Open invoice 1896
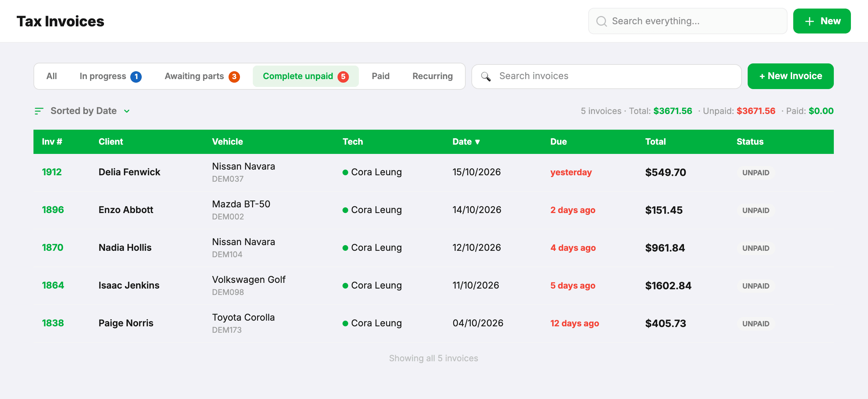 (x=53, y=210)
